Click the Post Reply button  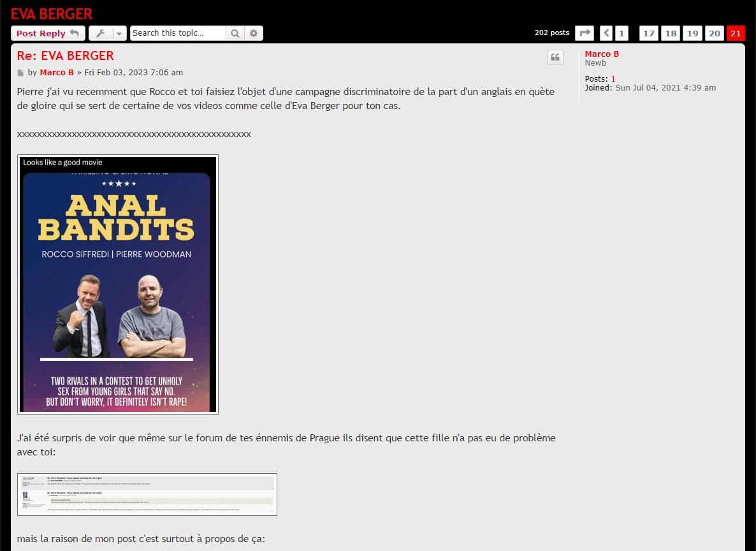click(48, 33)
